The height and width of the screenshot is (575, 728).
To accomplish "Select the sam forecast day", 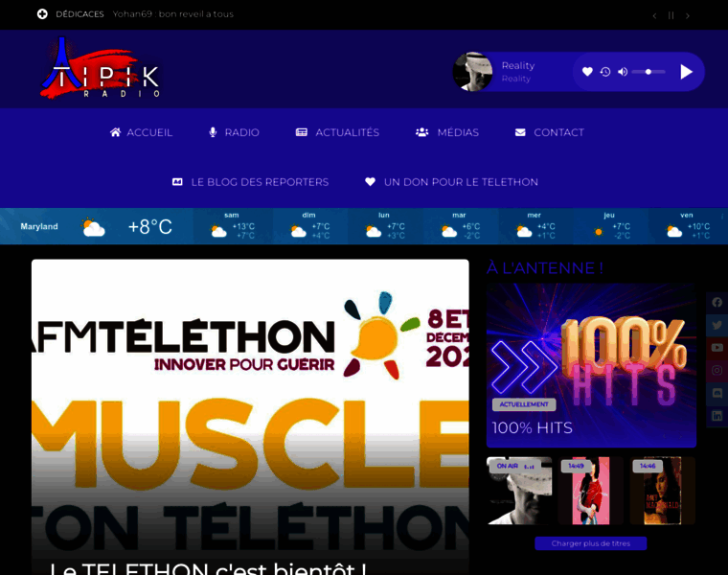I will point(232,226).
